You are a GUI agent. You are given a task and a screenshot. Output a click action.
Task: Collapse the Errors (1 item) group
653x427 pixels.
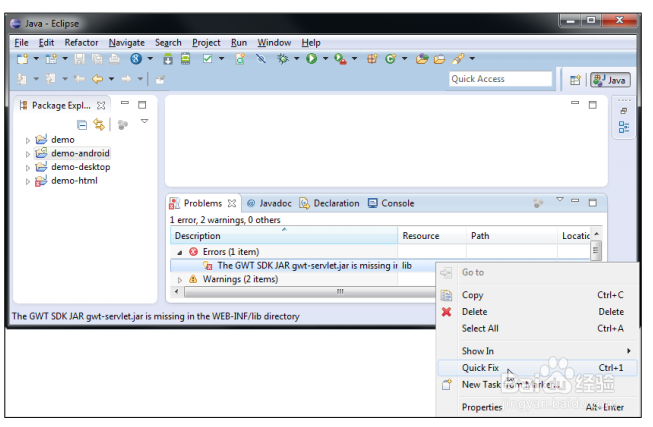[179, 252]
